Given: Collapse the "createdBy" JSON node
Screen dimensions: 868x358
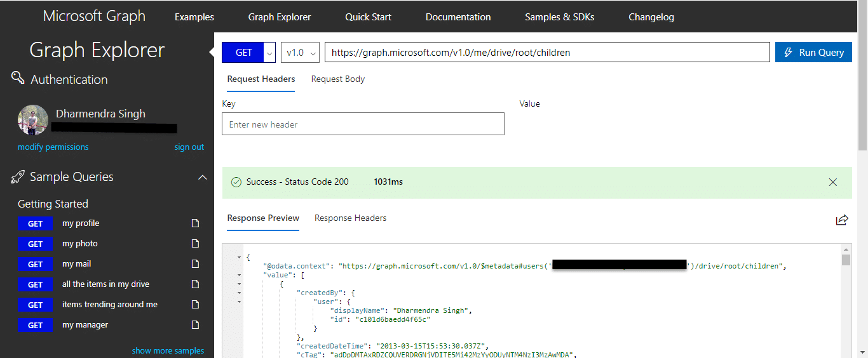Looking at the screenshot, I should 239,293.
